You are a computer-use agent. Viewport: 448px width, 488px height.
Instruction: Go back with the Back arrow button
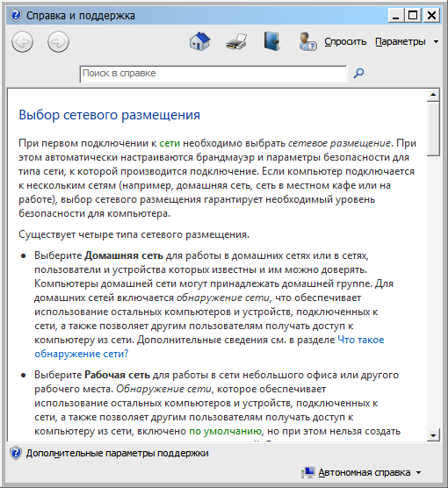(22, 41)
